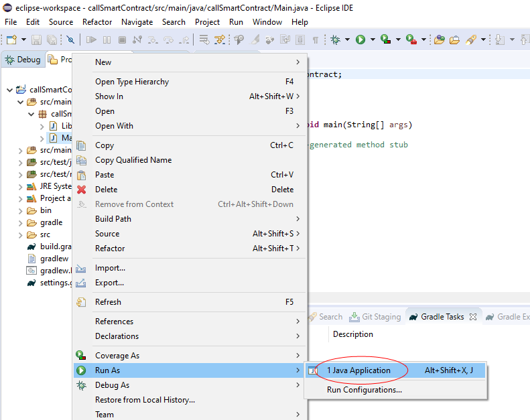
Task: Open dropdown arrow beside Run Last Tool icon
Action: click(423, 40)
